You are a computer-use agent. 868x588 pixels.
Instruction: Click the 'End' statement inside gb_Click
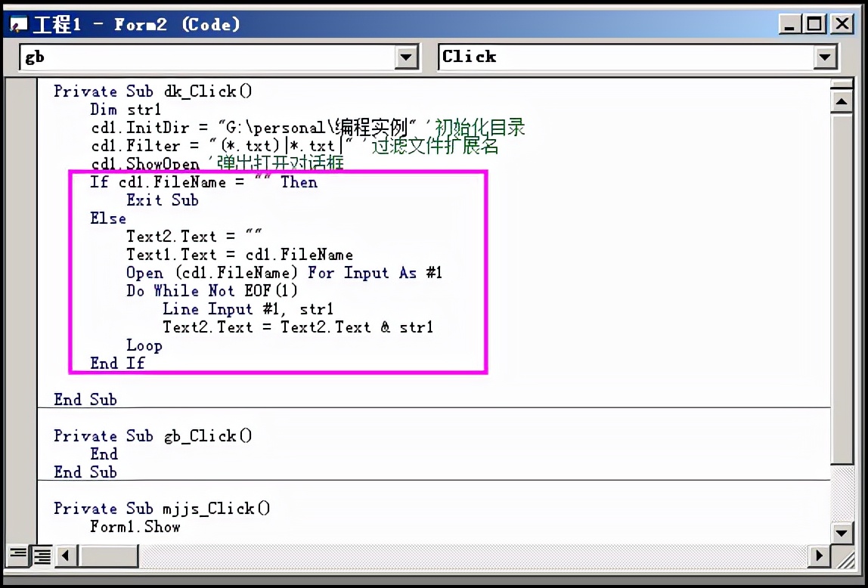pos(104,454)
